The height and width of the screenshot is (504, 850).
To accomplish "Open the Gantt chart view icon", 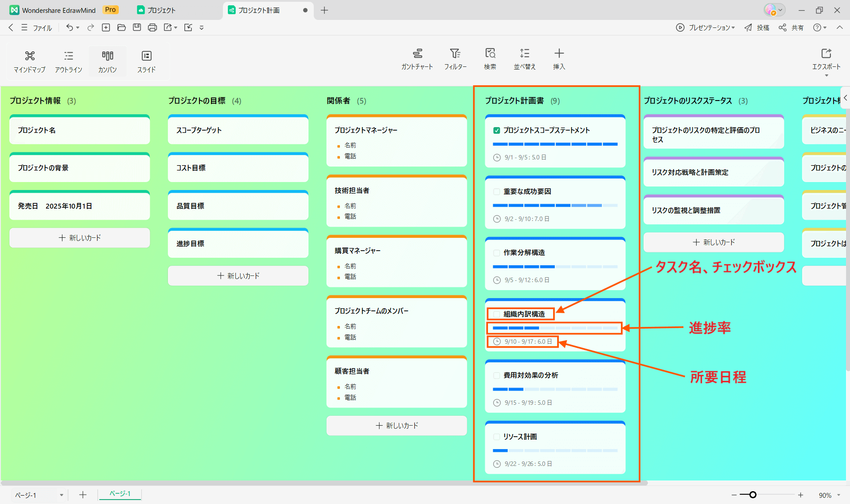I will pos(417,54).
